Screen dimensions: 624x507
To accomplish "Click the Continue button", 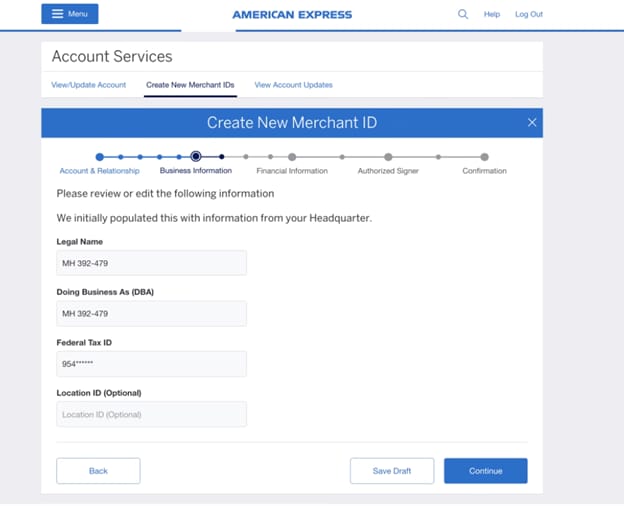I will pyautogui.click(x=486, y=471).
